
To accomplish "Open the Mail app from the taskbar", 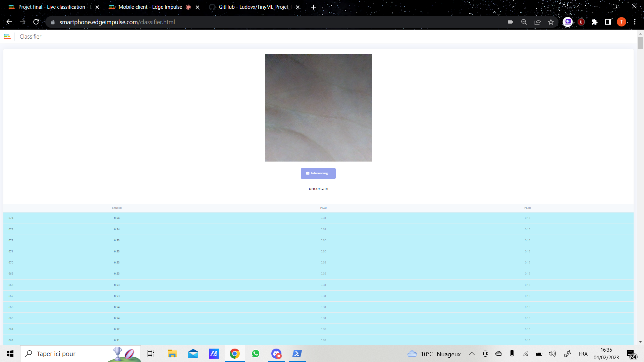I will point(193,354).
